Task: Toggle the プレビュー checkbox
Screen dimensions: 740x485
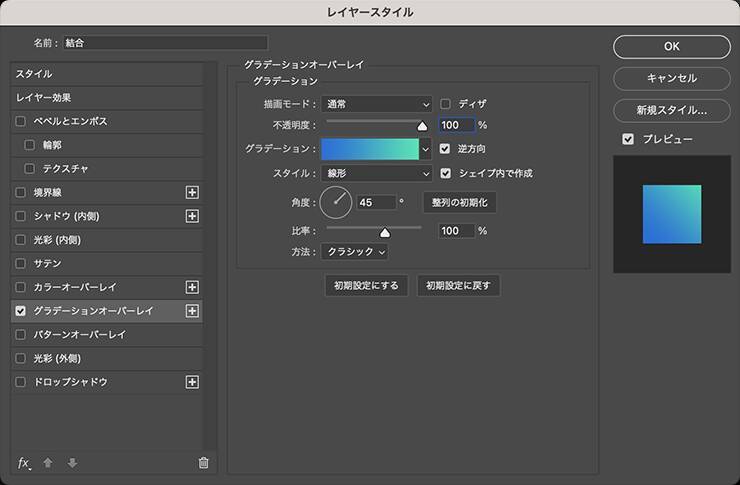Action: click(628, 139)
